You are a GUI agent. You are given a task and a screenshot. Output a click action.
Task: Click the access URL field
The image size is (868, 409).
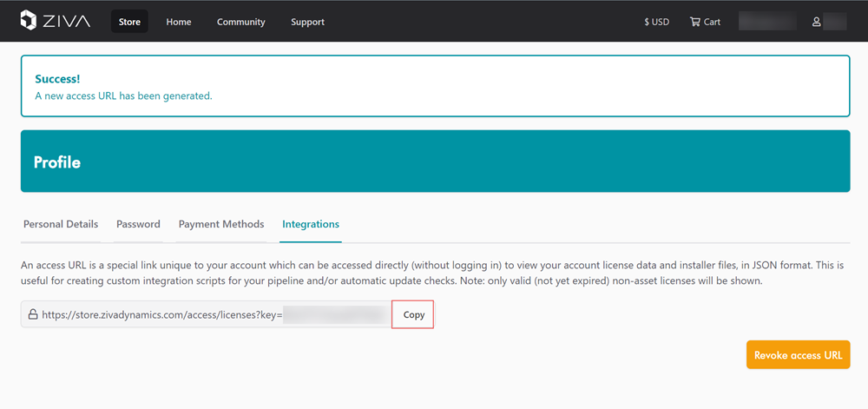[206, 314]
